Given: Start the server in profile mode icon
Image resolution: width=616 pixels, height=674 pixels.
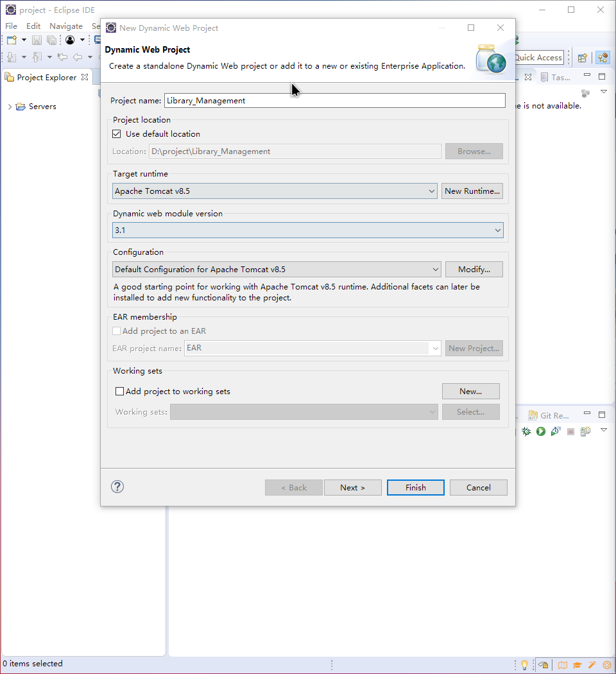Looking at the screenshot, I should click(x=556, y=431).
